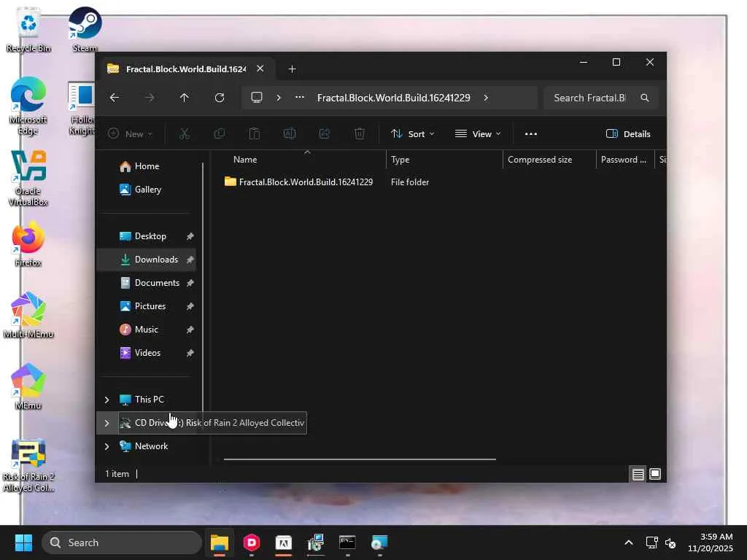Click the Paste icon in toolbar
The width and height of the screenshot is (747, 560).
click(255, 134)
